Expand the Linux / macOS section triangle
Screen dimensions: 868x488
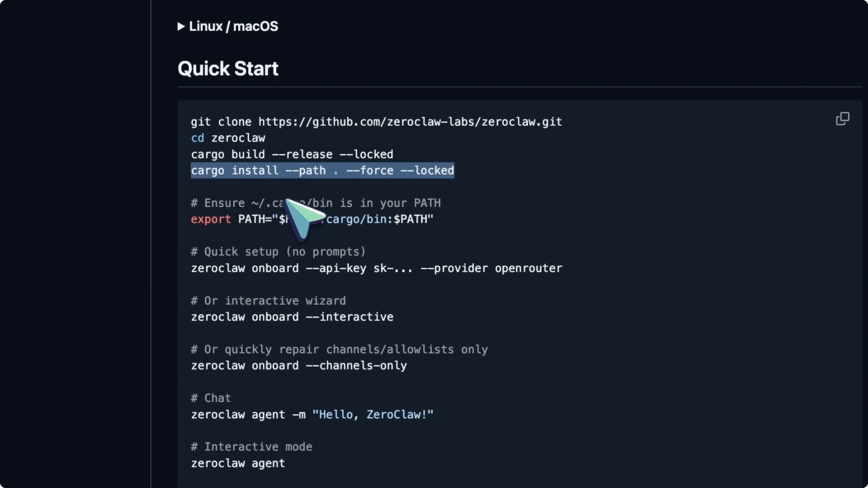tap(181, 27)
